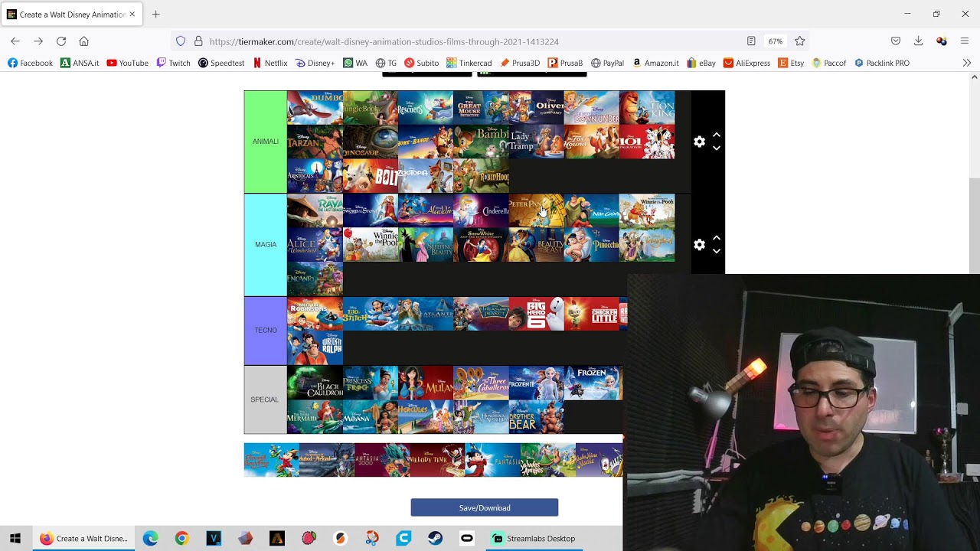The image size is (980, 551).
Task: Close the Create a Walt Disney tab
Action: (x=132, y=14)
